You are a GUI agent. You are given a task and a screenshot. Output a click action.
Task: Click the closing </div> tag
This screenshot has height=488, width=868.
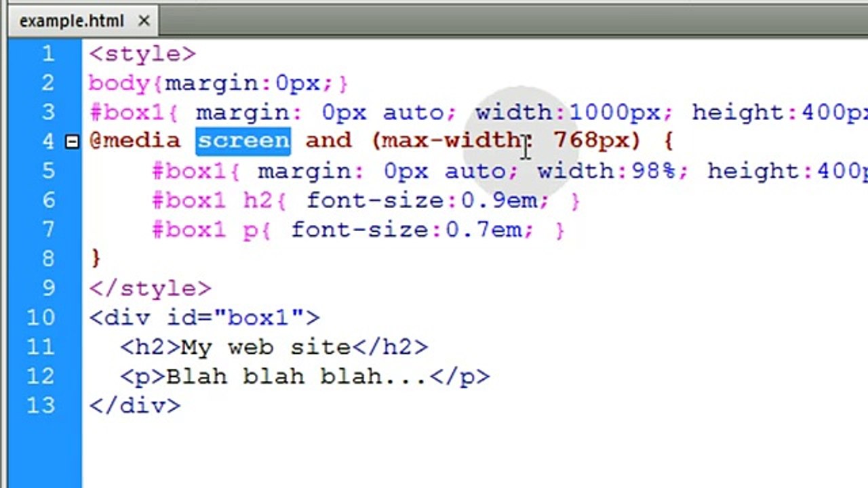pyautogui.click(x=135, y=406)
